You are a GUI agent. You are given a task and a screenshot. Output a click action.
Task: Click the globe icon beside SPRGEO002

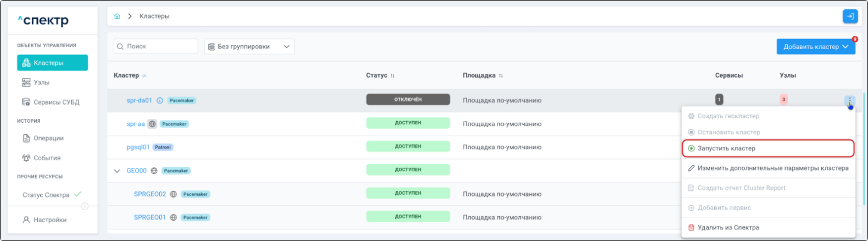click(174, 194)
